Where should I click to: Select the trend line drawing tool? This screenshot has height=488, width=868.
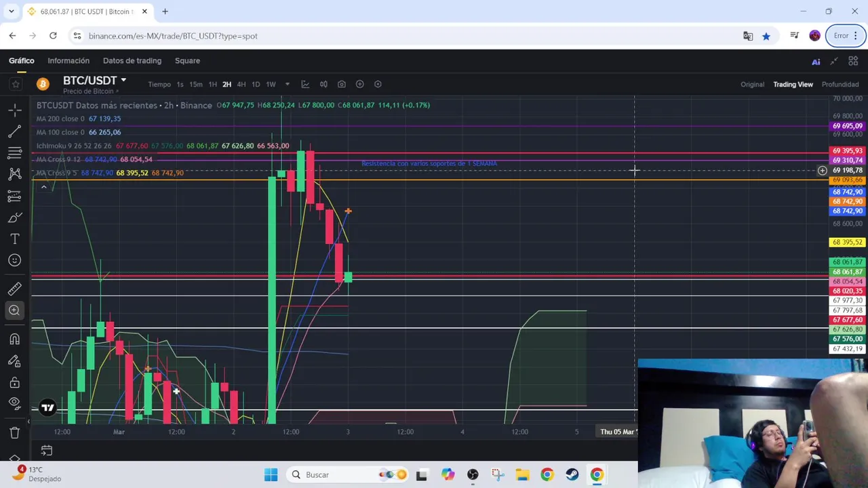tap(15, 131)
